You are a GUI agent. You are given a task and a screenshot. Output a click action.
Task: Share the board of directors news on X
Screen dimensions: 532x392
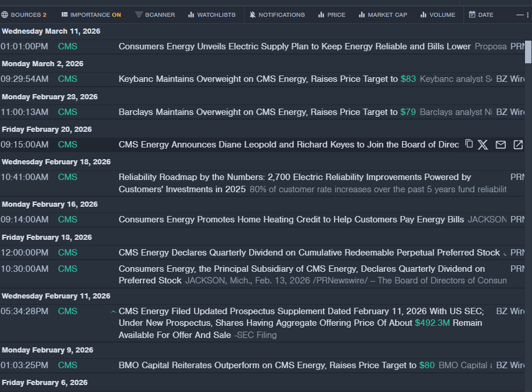pos(483,144)
